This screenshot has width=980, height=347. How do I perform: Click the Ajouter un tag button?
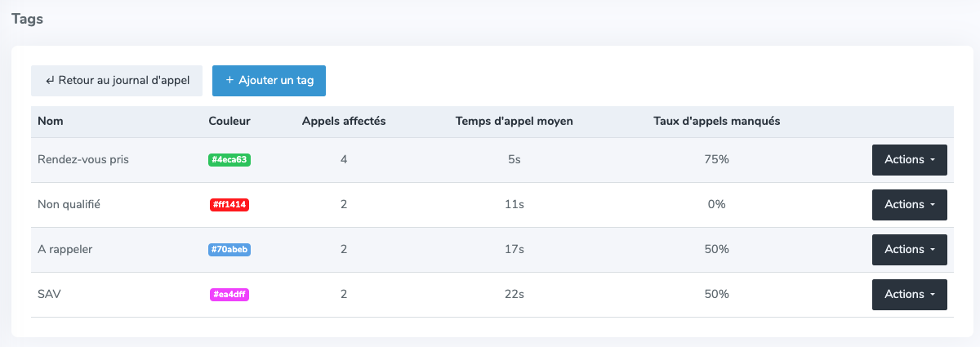pyautogui.click(x=269, y=81)
